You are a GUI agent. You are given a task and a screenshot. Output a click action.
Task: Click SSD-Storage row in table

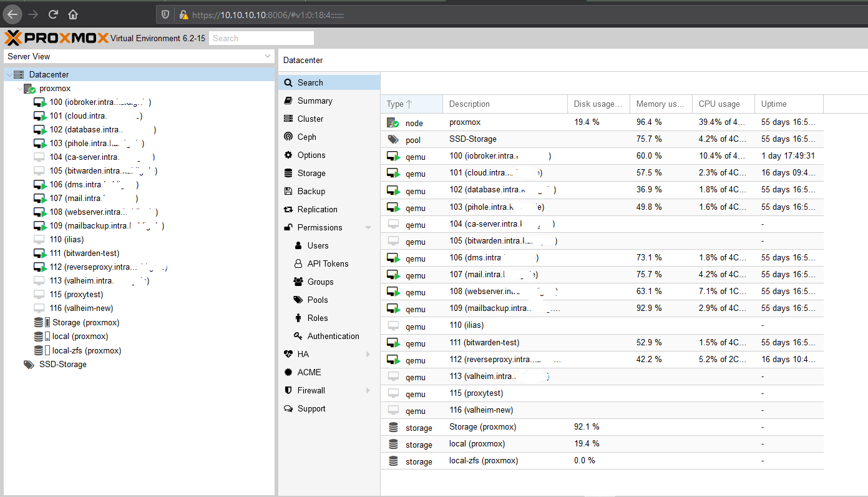(x=602, y=139)
